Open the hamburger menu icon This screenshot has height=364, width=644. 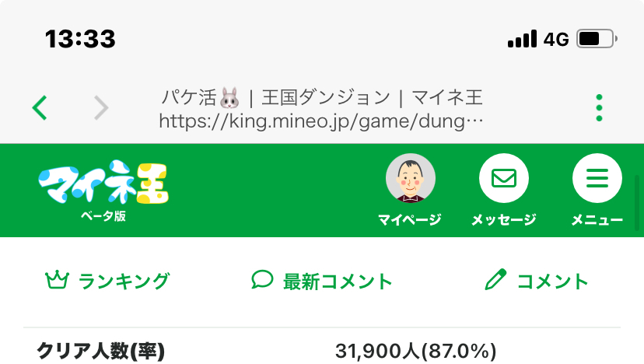597,178
